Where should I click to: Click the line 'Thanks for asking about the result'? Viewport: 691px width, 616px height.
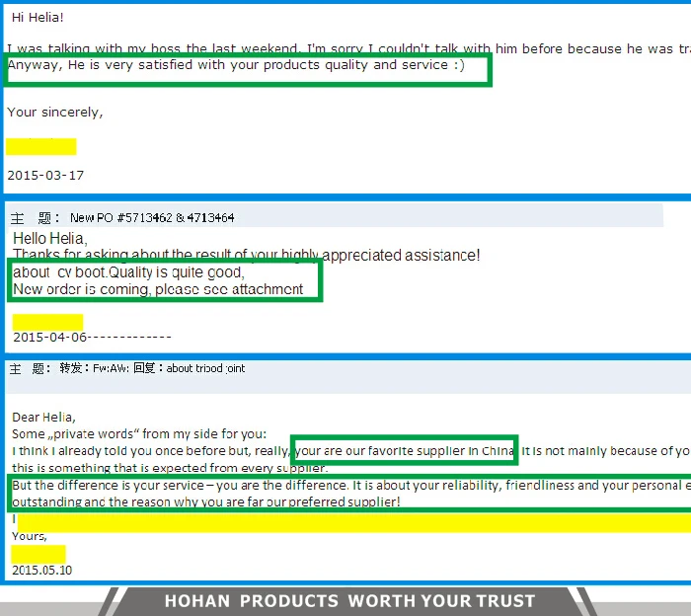247,255
